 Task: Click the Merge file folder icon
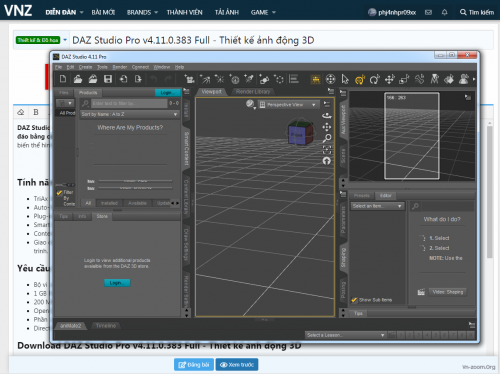point(93,79)
